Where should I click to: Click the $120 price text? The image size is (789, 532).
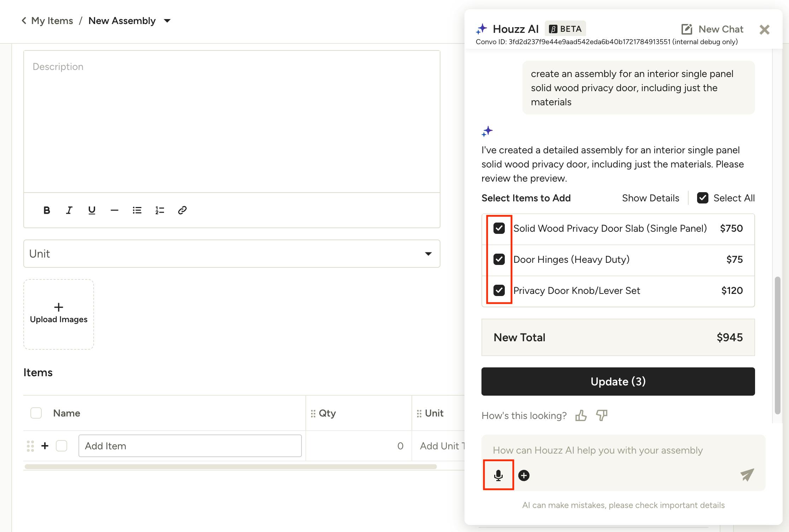pos(732,290)
